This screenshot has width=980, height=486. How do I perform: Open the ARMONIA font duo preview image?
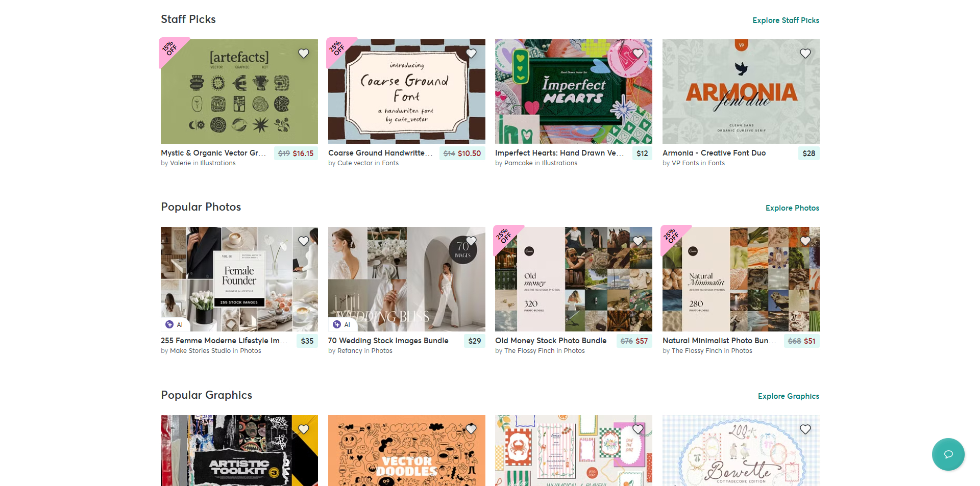tap(741, 92)
